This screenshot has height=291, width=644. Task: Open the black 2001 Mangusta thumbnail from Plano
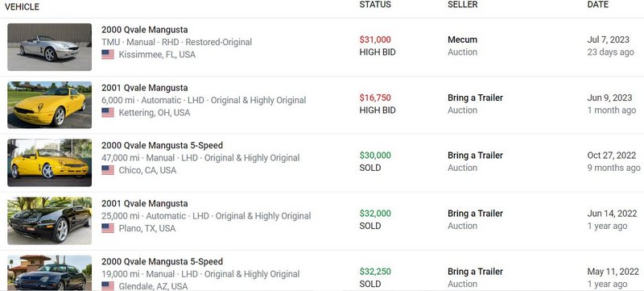(50, 221)
